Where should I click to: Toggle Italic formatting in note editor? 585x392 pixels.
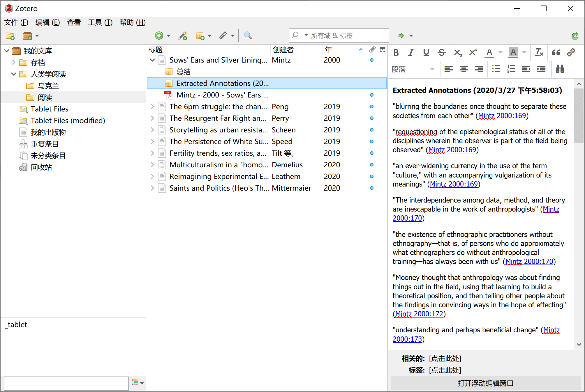(411, 52)
